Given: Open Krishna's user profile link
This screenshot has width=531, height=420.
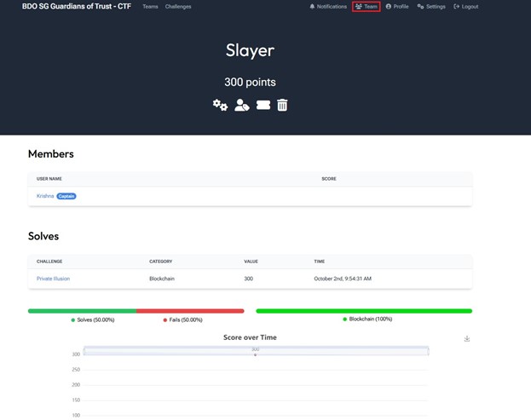Looking at the screenshot, I should pos(45,196).
